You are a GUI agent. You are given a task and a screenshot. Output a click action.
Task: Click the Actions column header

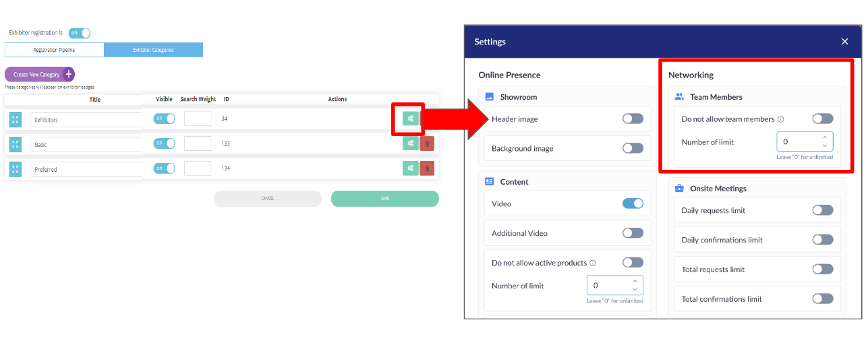click(x=337, y=99)
